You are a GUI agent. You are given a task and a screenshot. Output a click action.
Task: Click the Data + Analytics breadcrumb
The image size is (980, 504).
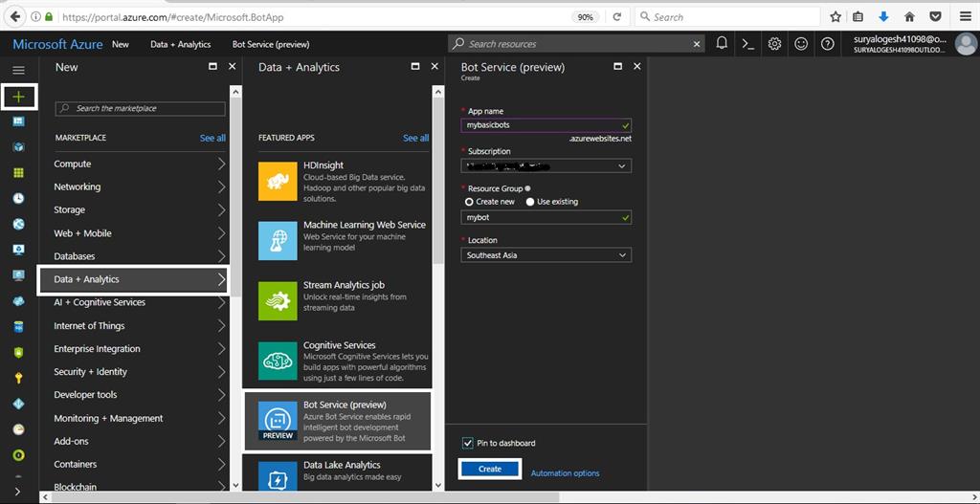click(181, 44)
